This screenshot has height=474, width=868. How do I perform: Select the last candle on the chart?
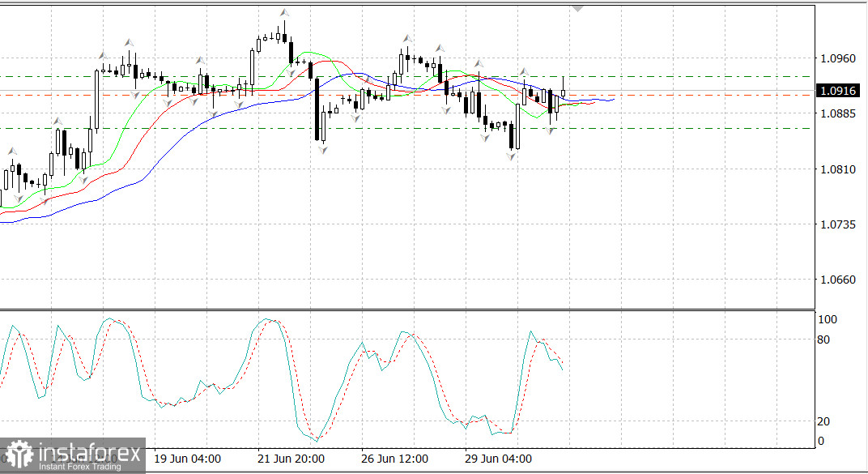click(x=564, y=92)
